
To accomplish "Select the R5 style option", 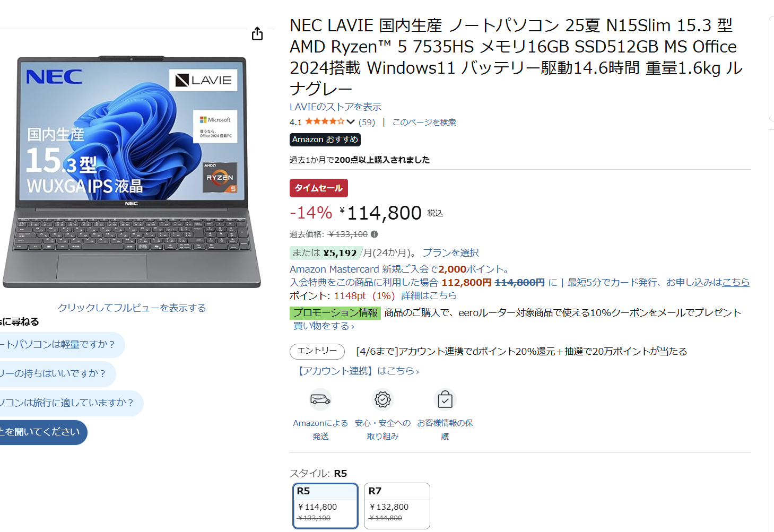I will coord(326,505).
